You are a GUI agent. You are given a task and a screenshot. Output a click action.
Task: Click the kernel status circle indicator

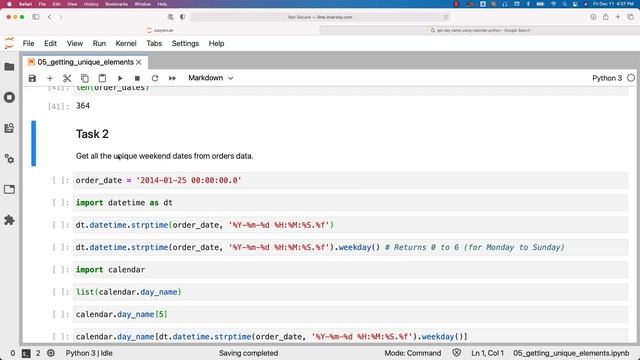point(631,78)
